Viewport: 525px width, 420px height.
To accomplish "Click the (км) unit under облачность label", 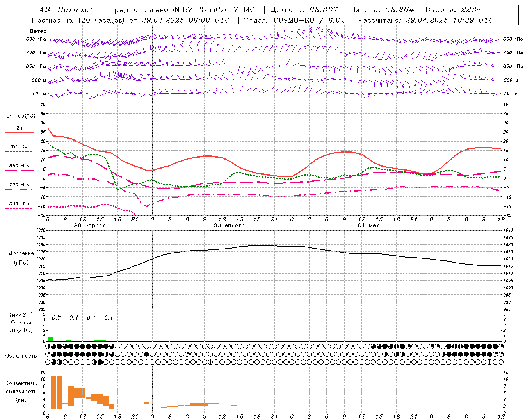I will click(22, 399).
